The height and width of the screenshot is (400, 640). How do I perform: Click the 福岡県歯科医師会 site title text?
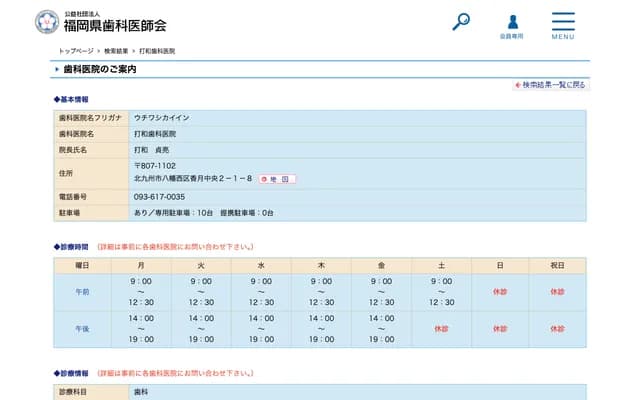(x=116, y=25)
